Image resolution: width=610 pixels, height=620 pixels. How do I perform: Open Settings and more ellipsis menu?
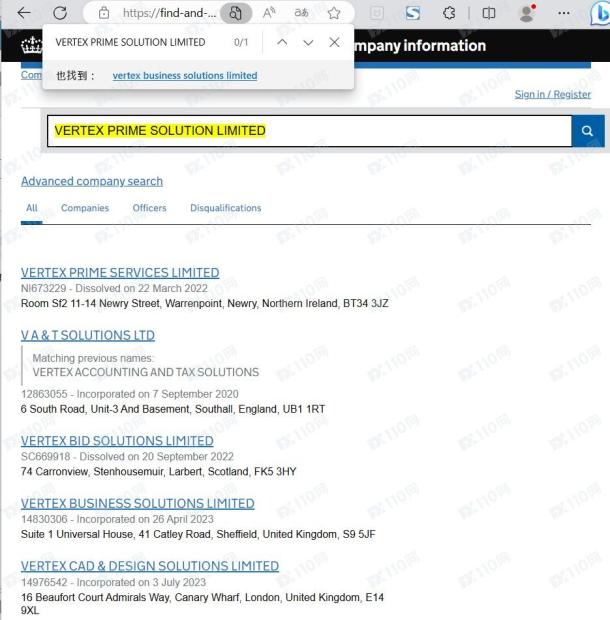(564, 13)
